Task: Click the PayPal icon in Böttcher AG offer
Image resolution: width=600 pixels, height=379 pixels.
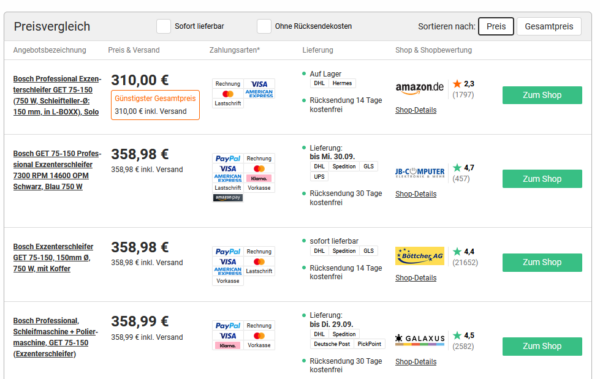Action: pyautogui.click(x=228, y=252)
